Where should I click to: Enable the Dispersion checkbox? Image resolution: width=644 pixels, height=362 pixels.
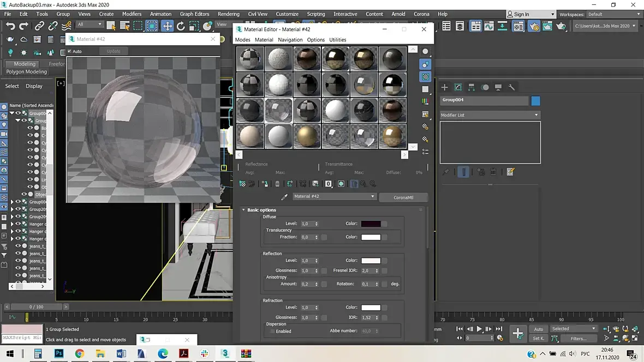click(272, 331)
